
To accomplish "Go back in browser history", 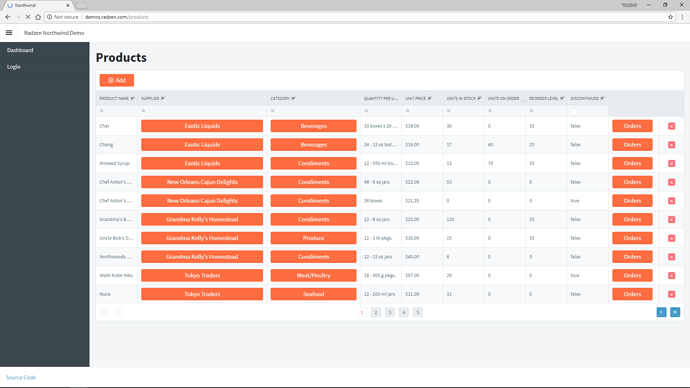I will (x=8, y=17).
